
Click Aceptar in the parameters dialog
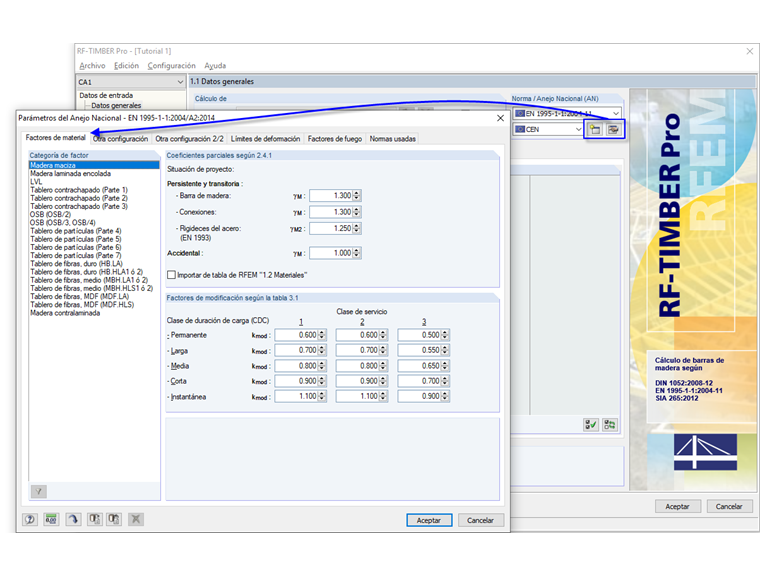[429, 520]
